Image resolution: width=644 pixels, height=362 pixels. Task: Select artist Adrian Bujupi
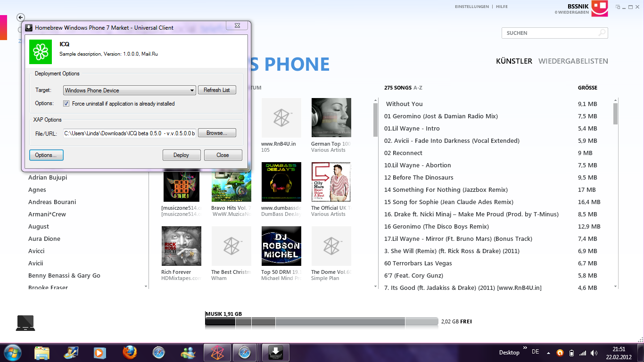click(48, 178)
